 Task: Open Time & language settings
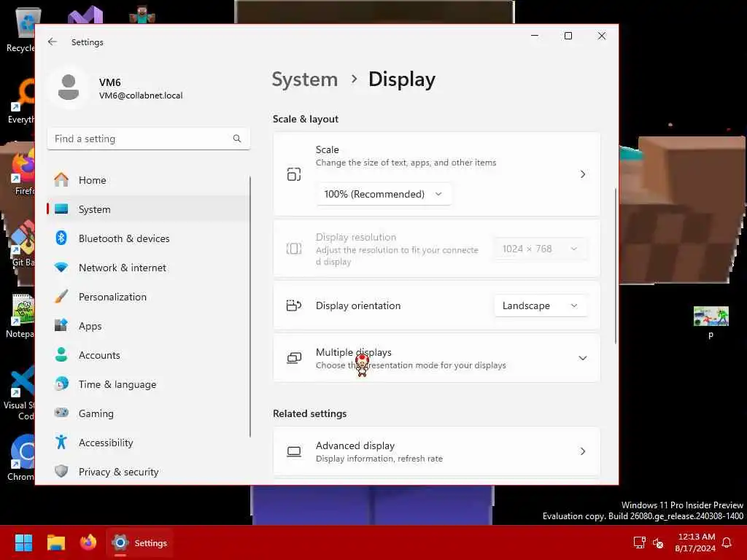tap(148, 384)
